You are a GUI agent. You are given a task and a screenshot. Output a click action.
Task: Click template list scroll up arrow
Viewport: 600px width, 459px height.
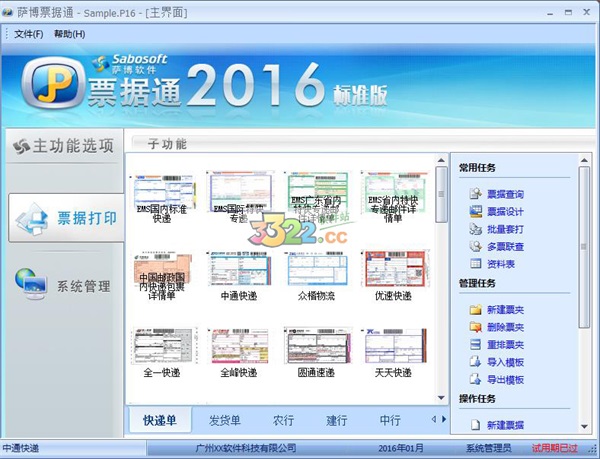pyautogui.click(x=441, y=160)
